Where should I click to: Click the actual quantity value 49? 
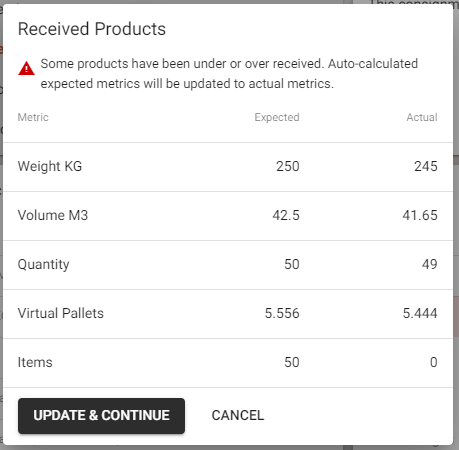(429, 264)
